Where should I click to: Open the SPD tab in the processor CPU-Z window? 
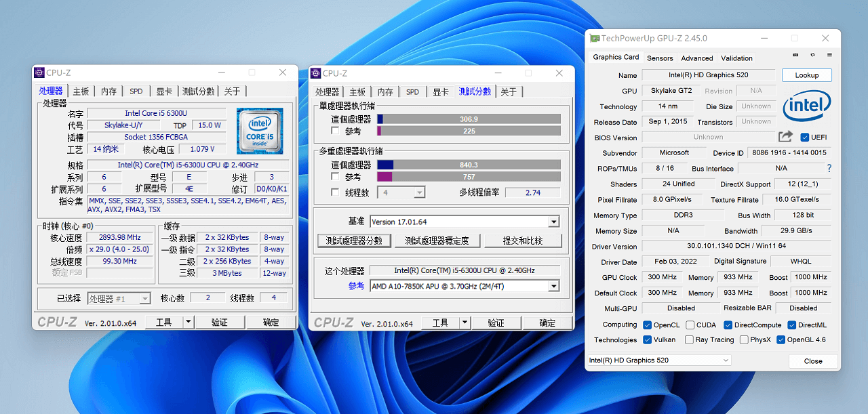click(136, 91)
